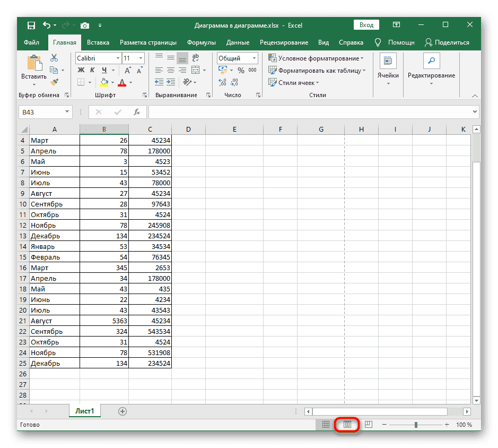Switch to the Вставка tab
This screenshot has width=498, height=448.
tap(98, 42)
